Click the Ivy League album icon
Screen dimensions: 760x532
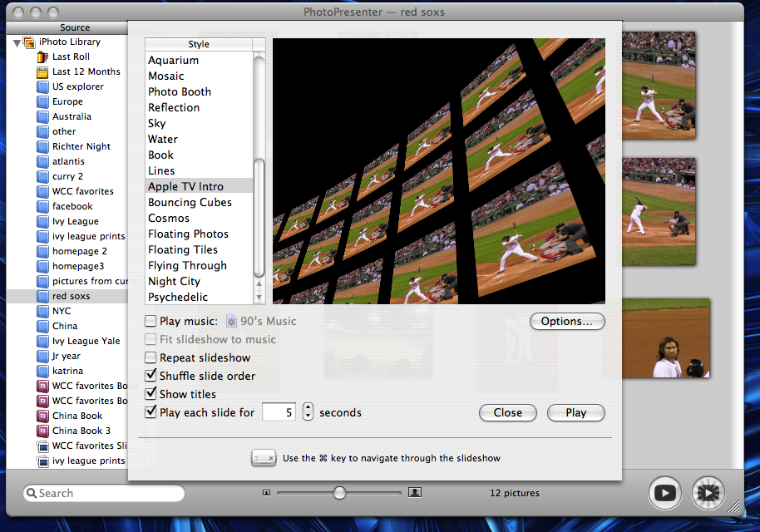[x=42, y=221]
